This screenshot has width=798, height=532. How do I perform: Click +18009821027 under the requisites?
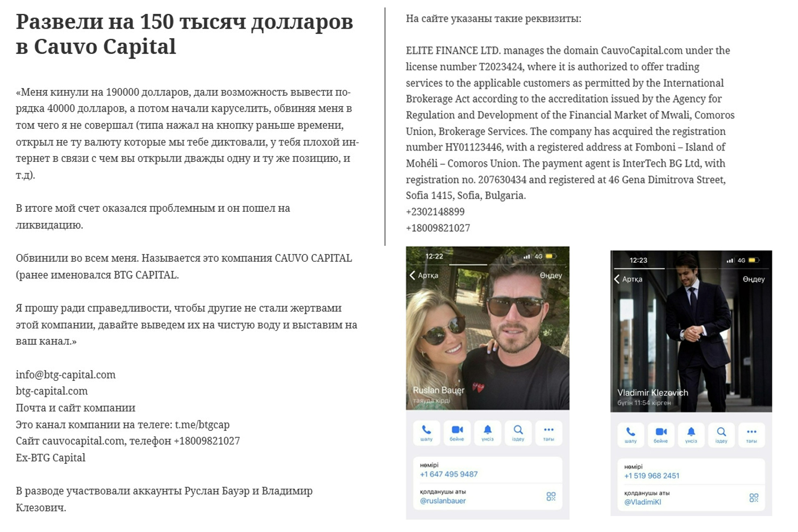[438, 228]
